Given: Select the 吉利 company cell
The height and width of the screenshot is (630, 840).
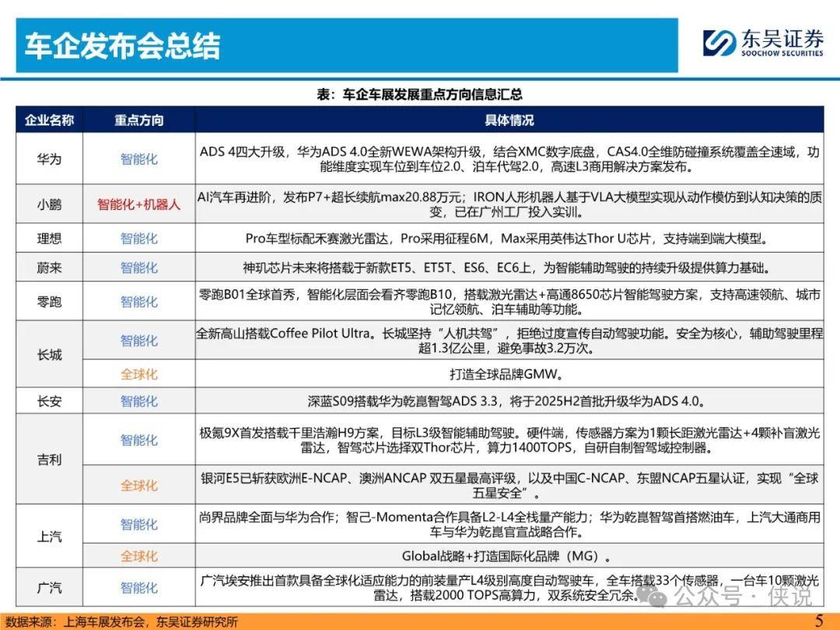Looking at the screenshot, I should 49,459.
